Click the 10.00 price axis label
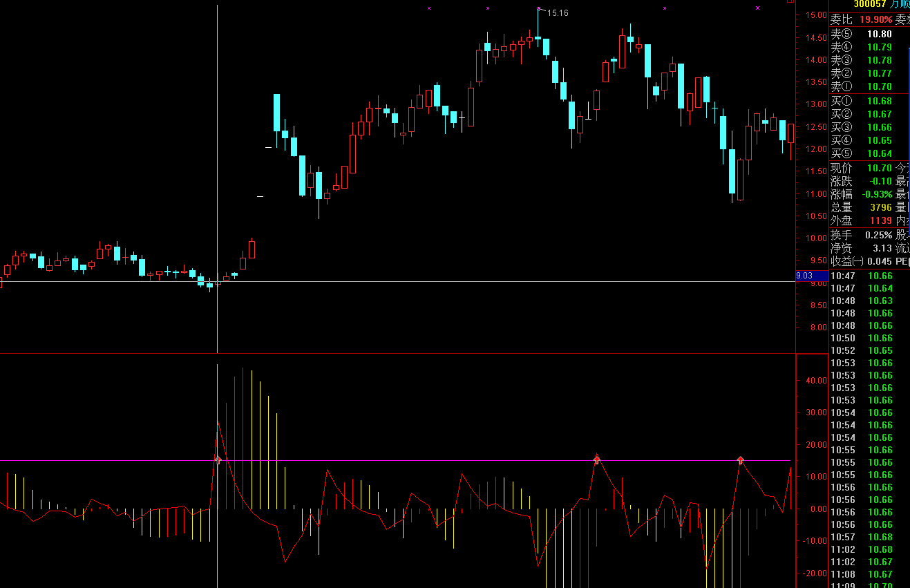The width and height of the screenshot is (910, 588). [x=817, y=238]
